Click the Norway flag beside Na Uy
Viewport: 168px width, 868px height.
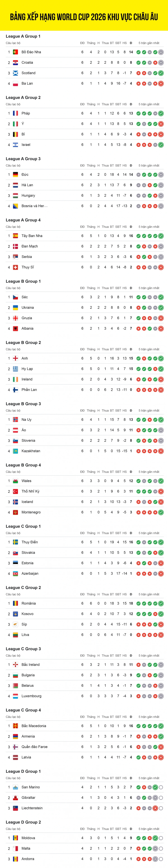(x=15, y=419)
